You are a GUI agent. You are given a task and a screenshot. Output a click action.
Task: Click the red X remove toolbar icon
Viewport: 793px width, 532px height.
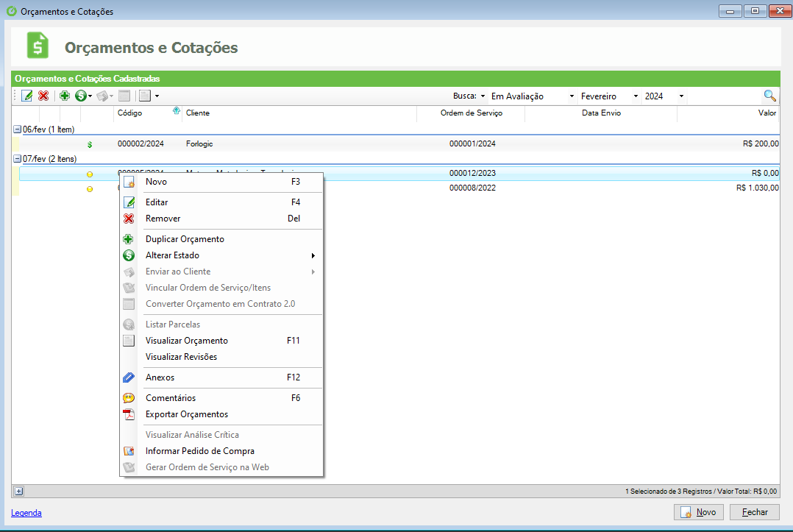[43, 96]
